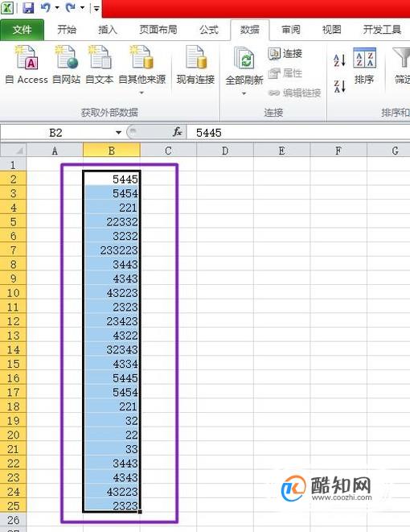The image size is (410, 532).
Task: Click the From Access (自 Access) icon
Action: (27, 58)
